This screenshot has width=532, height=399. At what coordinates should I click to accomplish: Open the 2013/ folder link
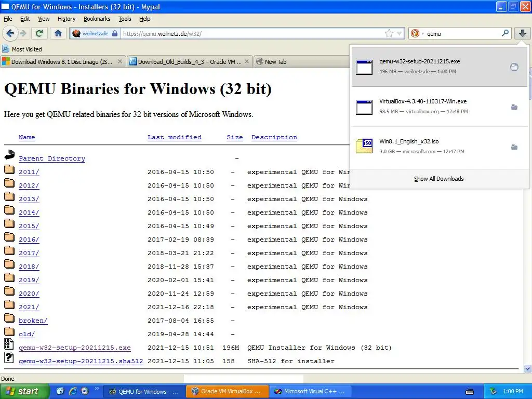coord(29,199)
